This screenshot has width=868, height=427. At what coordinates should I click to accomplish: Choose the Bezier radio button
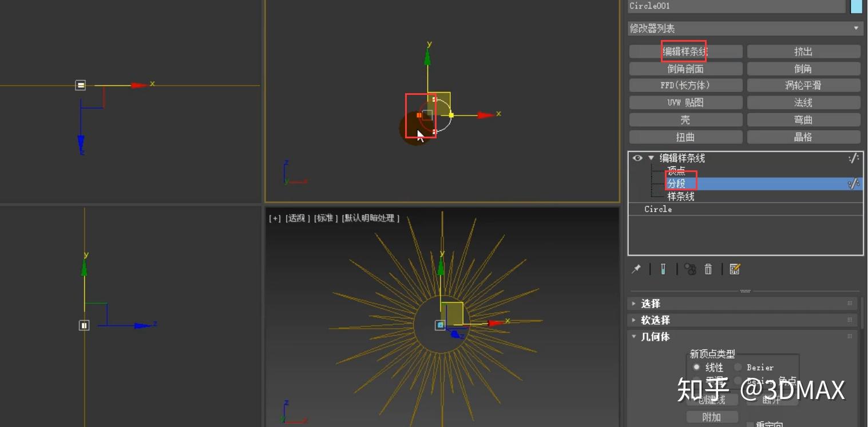point(738,367)
